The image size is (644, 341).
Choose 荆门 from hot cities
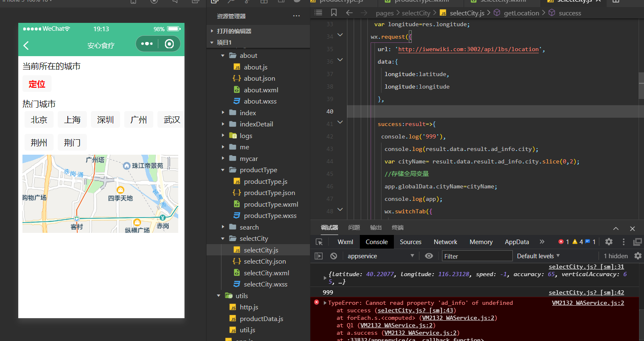72,143
